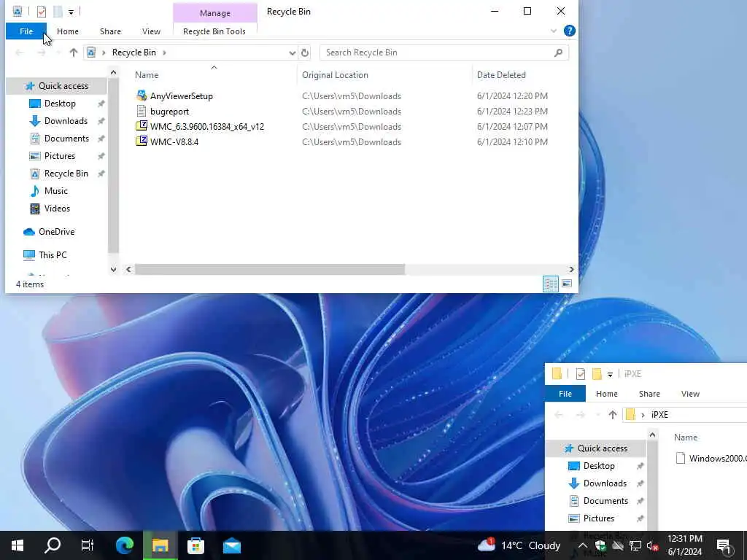Open Customize Quick Access Toolbar dropdown in Recycle Bin
Image resolution: width=747 pixels, height=560 pixels.
(x=71, y=12)
